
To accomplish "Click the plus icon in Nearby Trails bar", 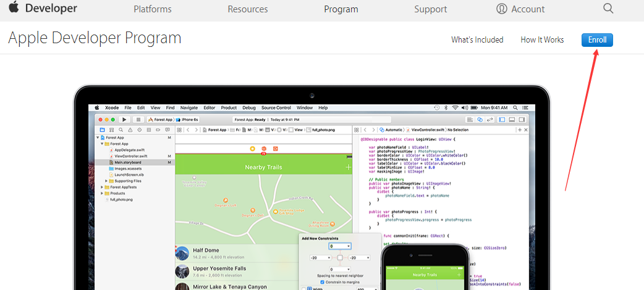I will coord(349,167).
